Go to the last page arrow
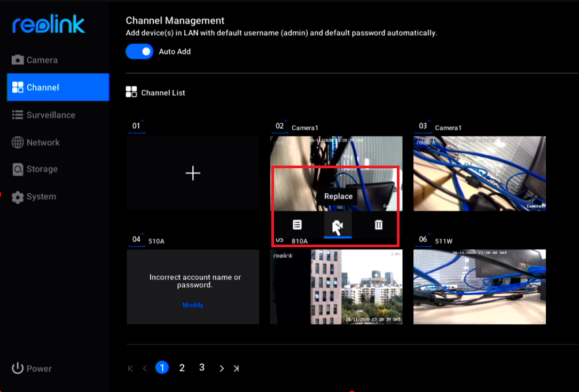Viewport: 579px width, 392px height. 236,368
